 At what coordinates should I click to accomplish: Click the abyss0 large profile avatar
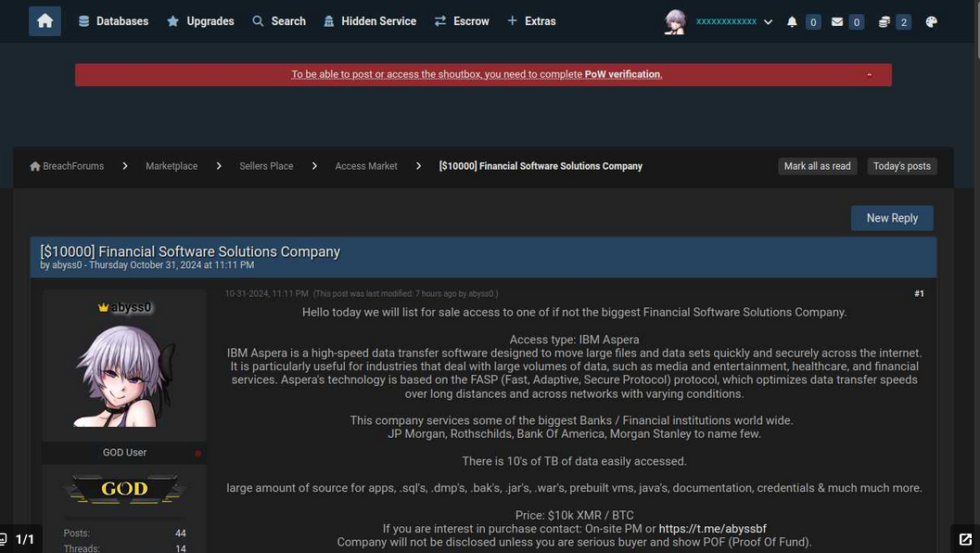pos(124,376)
